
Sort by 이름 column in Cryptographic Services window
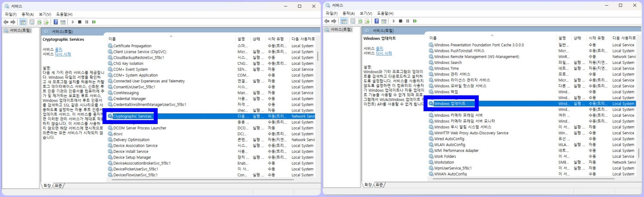pyautogui.click(x=171, y=39)
